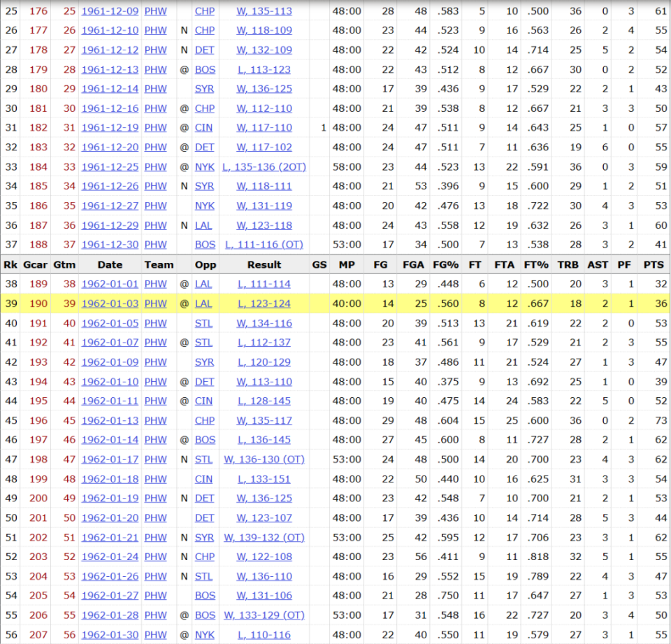Image resolution: width=671 pixels, height=644 pixels.
Task: Select .750 FG% in 1962-01-27 row
Action: click(448, 596)
